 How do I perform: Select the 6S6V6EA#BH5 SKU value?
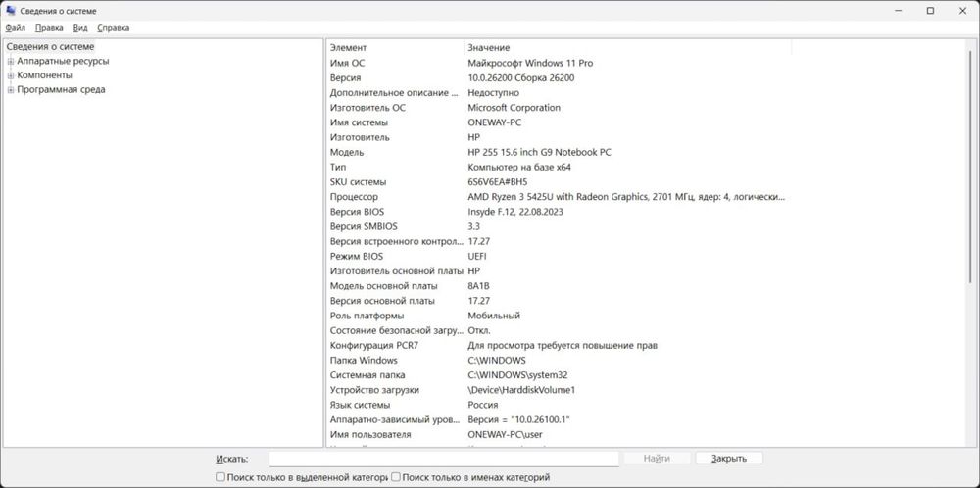(498, 182)
